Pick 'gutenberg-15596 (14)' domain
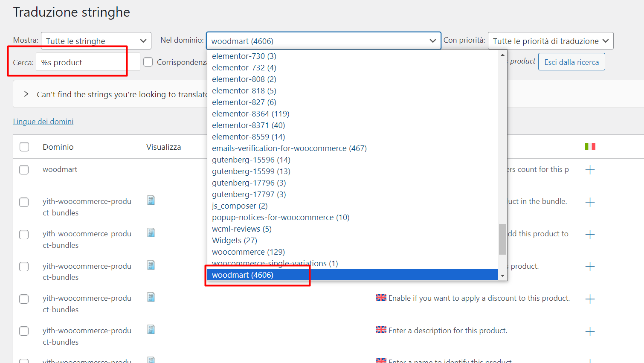Screen dimensions: 644x363 pyautogui.click(x=353, y=160)
